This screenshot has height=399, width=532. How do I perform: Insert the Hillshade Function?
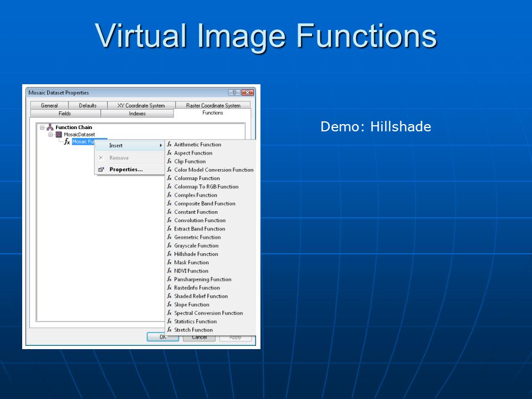[211, 254]
